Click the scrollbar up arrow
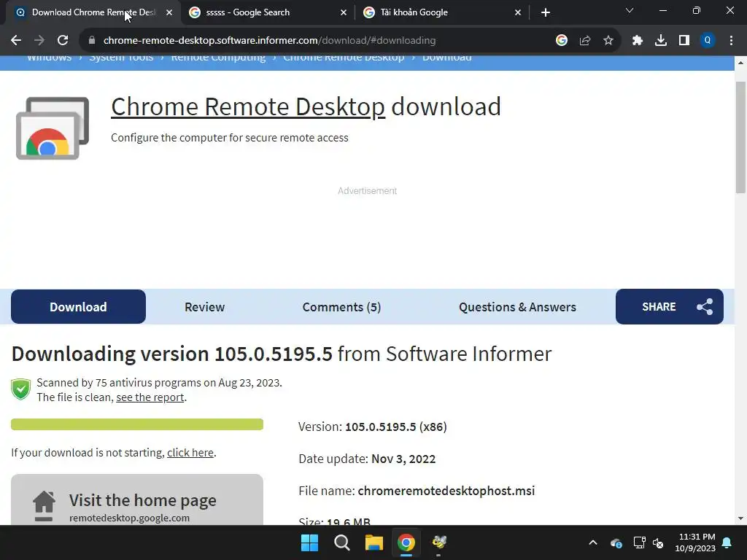747x560 pixels. coord(740,62)
